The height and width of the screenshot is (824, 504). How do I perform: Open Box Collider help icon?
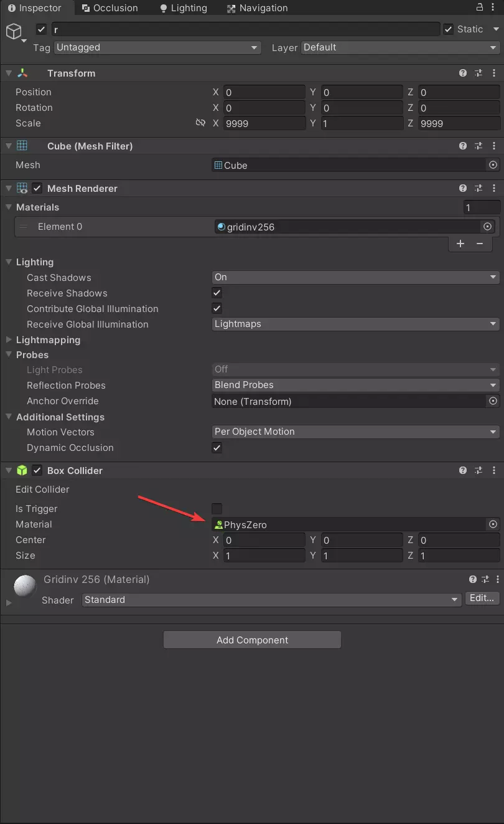(463, 471)
